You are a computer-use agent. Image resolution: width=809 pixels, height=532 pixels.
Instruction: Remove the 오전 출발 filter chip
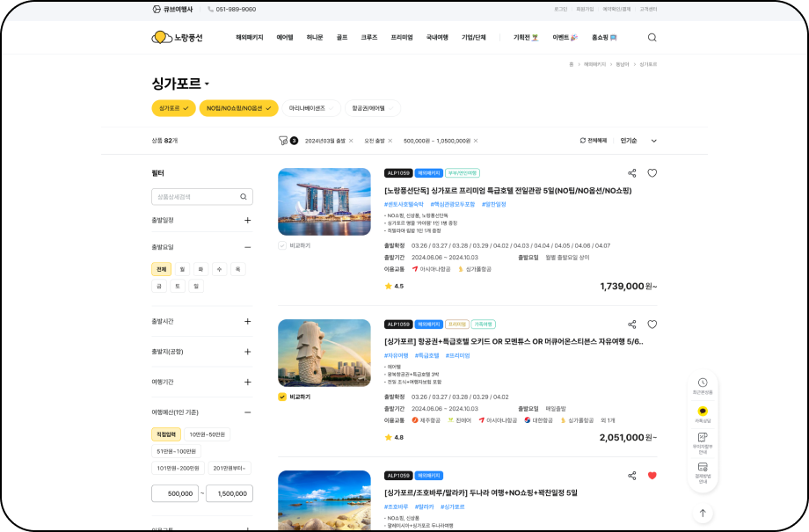click(x=391, y=141)
